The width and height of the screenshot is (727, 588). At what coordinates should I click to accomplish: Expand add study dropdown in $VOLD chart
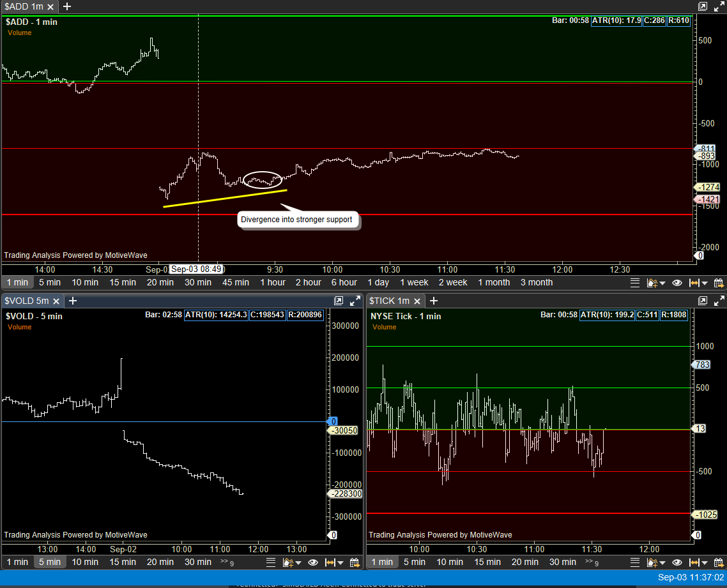(298, 563)
